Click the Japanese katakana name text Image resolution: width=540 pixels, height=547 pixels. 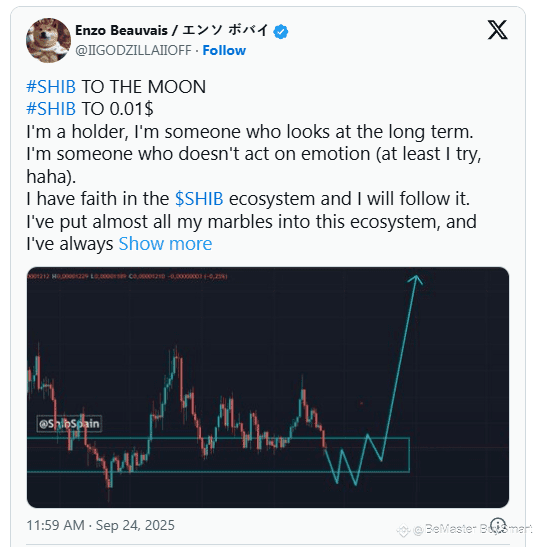[226, 30]
